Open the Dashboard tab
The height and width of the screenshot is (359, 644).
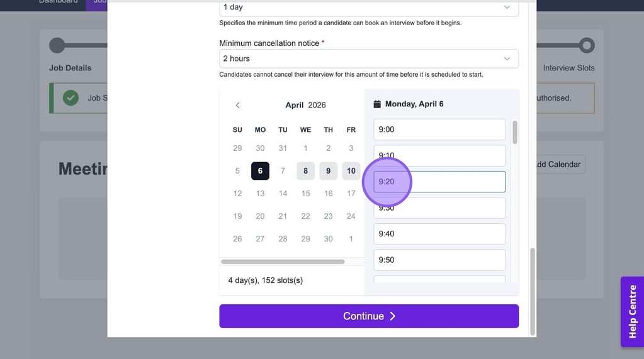click(58, 2)
